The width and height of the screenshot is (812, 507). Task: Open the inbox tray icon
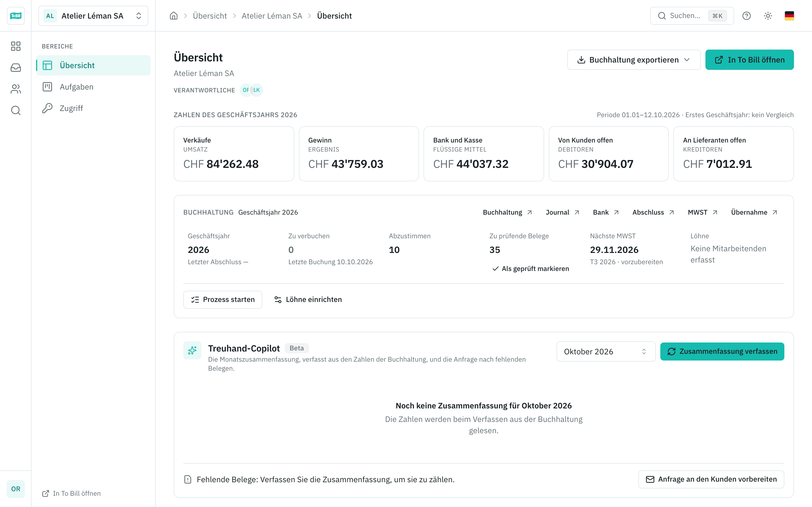coord(16,67)
